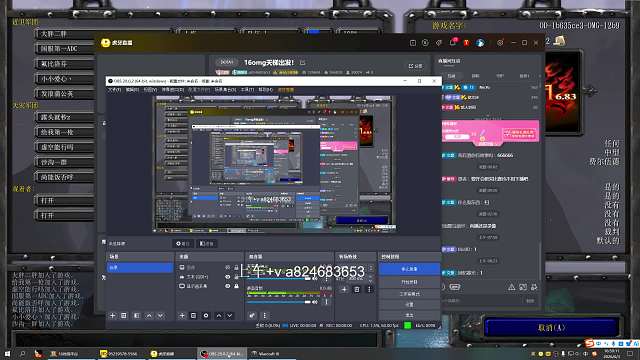Screen dimensions: 640x360
Task: Open Huya notification bell icon
Action: tap(453, 42)
